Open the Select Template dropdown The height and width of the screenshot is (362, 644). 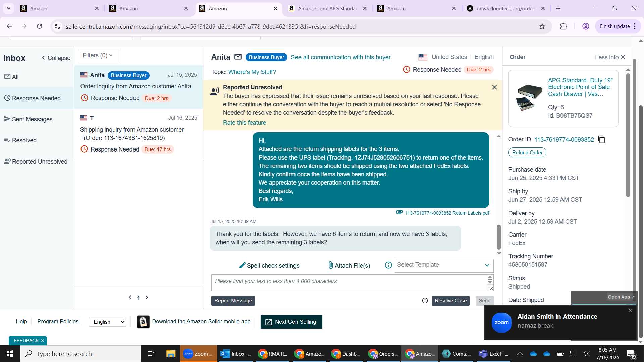444,265
